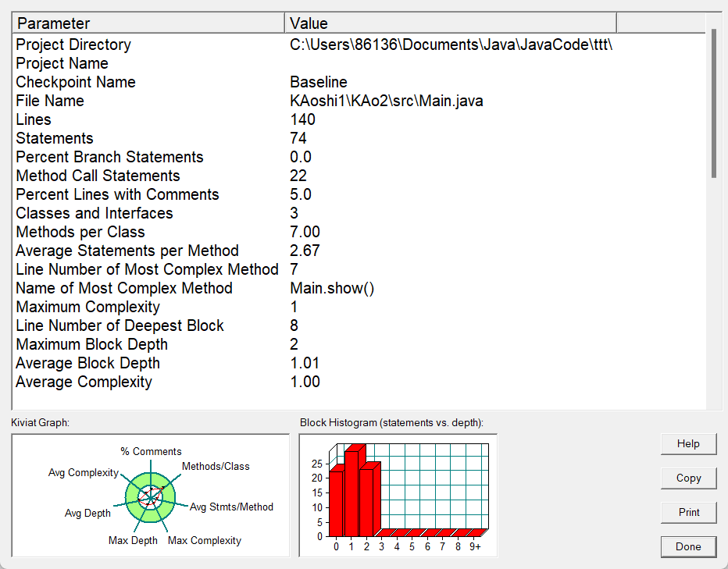Click the Kiviat graph circle
The width and height of the screenshot is (728, 569).
(x=150, y=497)
